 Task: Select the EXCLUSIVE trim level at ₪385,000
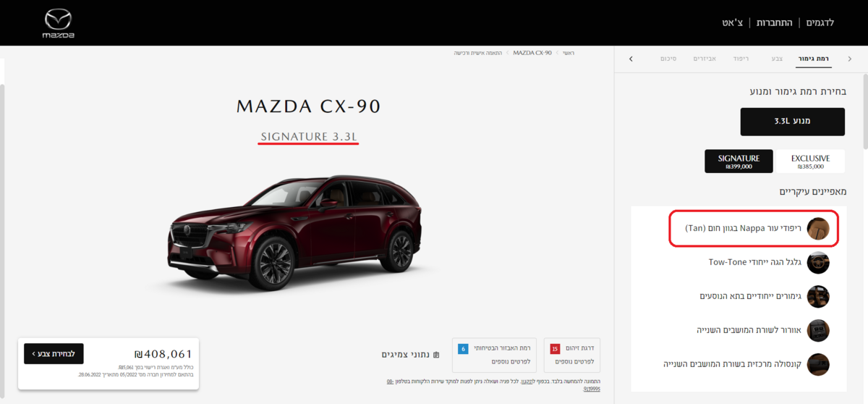[810, 161]
